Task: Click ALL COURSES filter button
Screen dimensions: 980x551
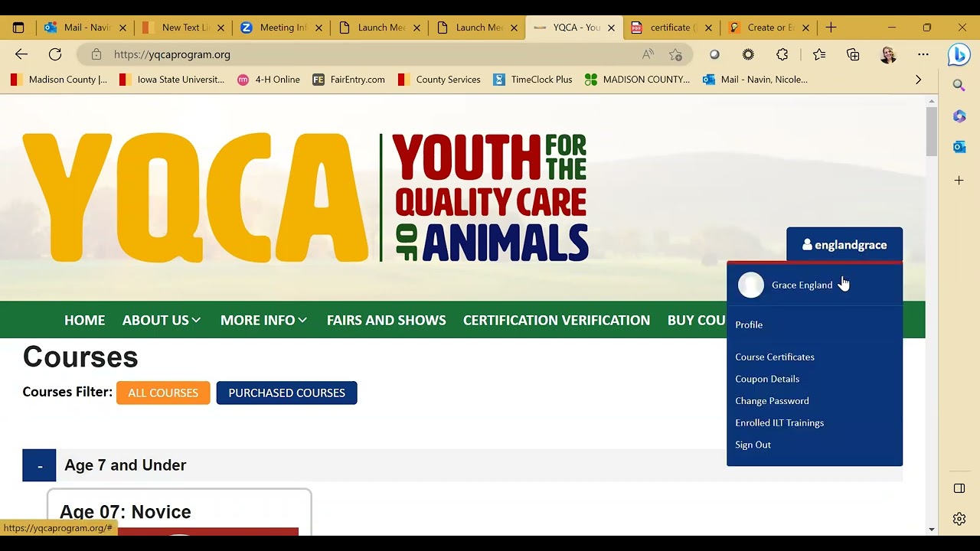Action: tap(163, 393)
